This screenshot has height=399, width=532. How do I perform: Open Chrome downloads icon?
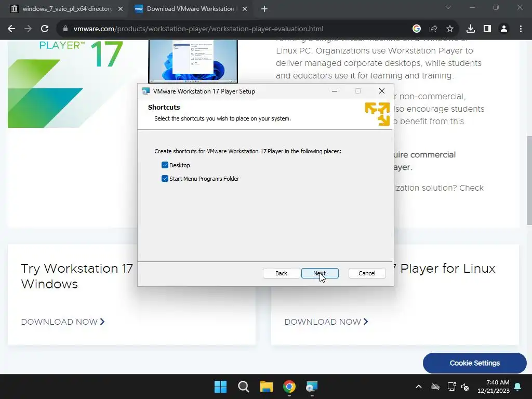pos(471,29)
